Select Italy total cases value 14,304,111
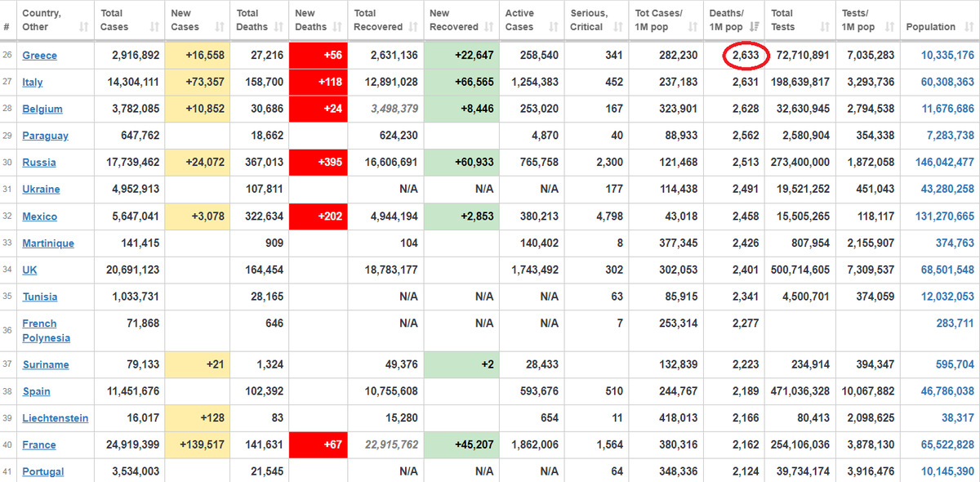This screenshot has height=482, width=980. point(132,83)
